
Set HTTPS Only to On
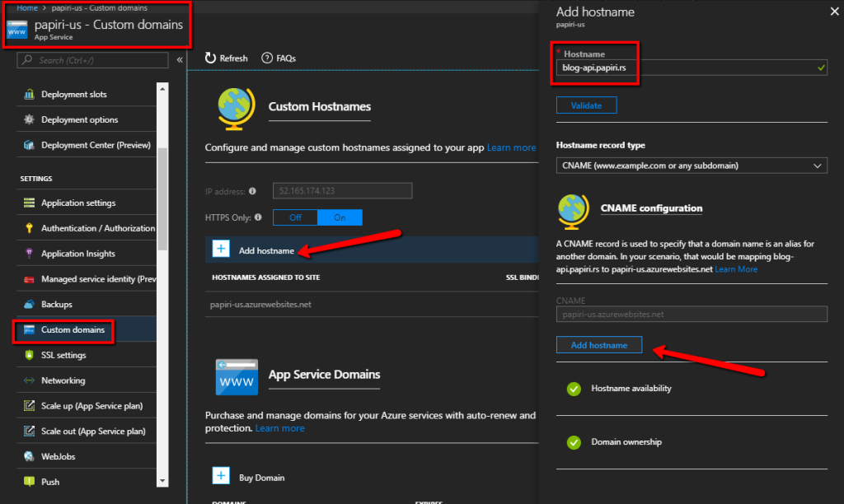click(x=340, y=217)
